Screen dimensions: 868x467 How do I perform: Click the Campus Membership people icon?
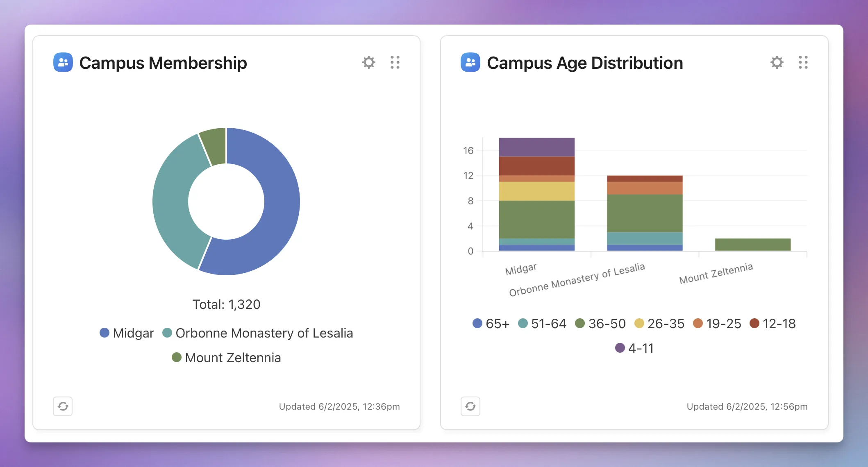(x=63, y=62)
